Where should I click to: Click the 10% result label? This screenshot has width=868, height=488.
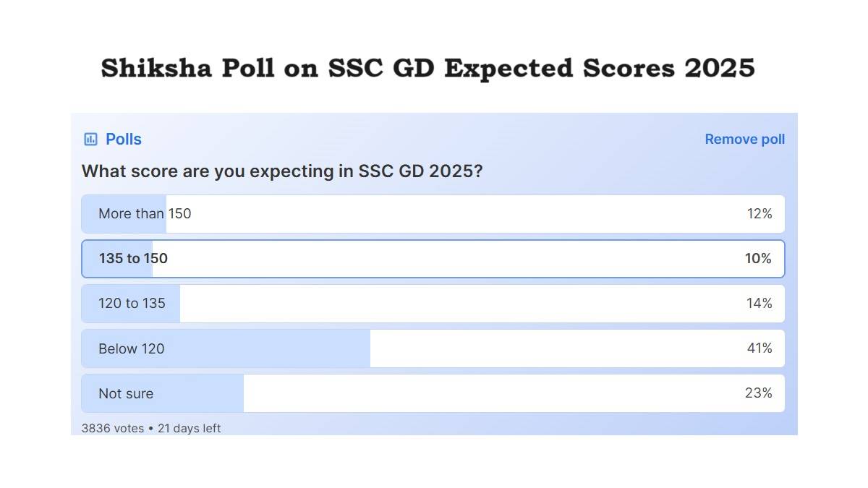pos(759,258)
